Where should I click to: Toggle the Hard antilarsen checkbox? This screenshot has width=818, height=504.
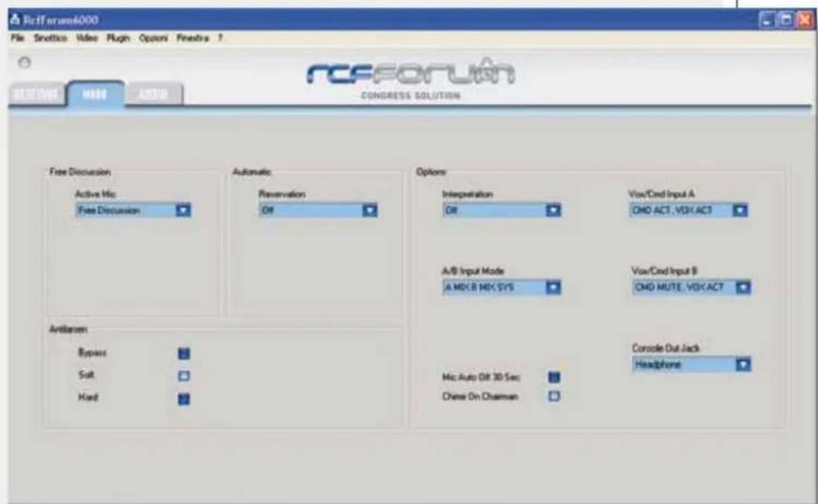coord(184,399)
